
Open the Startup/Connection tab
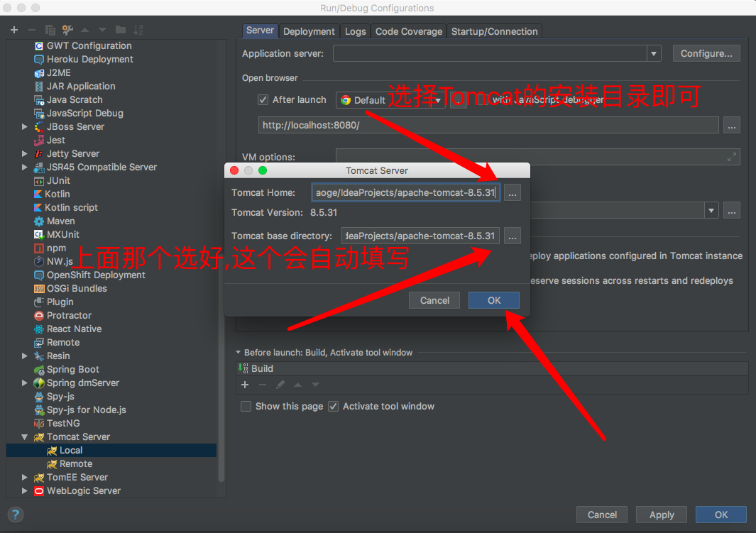tap(494, 31)
